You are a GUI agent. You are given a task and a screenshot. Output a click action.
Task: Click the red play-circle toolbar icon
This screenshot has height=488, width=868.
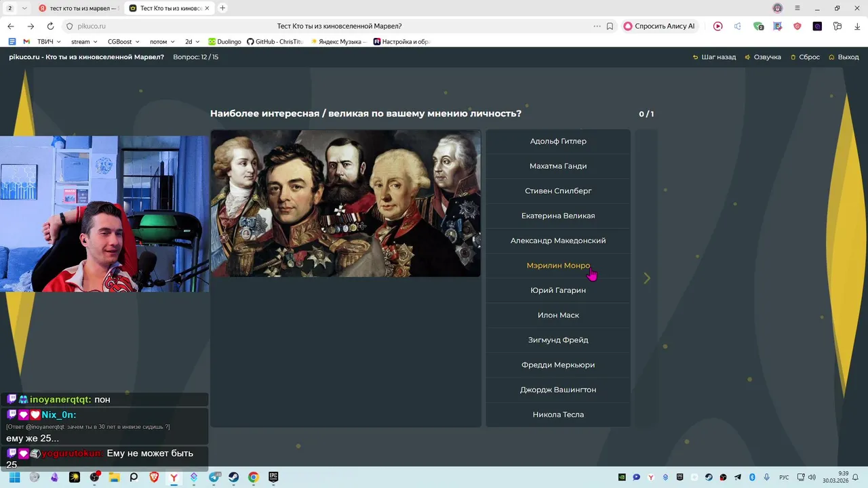click(717, 26)
